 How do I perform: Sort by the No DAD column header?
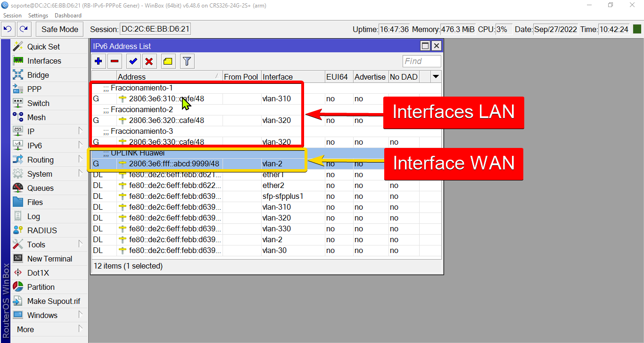404,77
